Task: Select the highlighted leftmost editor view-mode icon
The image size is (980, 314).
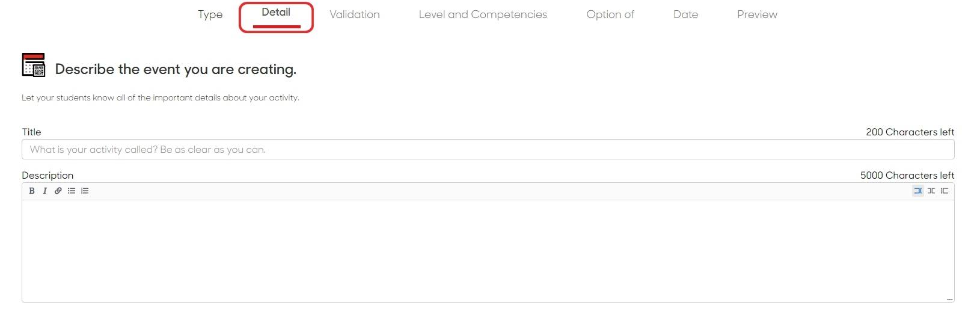Action: [917, 191]
